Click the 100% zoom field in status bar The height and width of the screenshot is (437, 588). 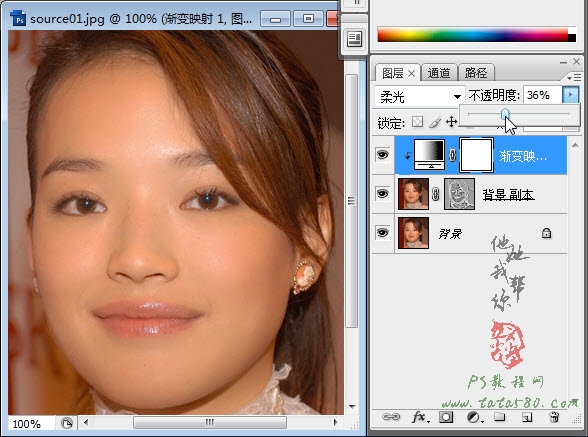coord(32,423)
